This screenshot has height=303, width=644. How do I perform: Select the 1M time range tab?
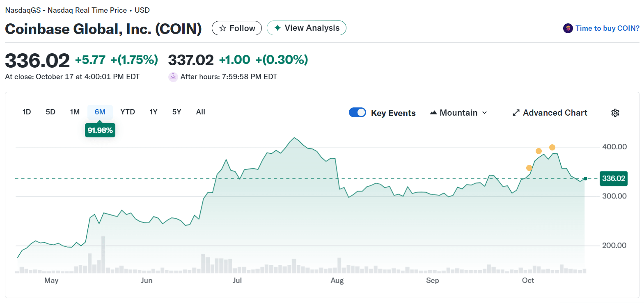[x=75, y=112]
